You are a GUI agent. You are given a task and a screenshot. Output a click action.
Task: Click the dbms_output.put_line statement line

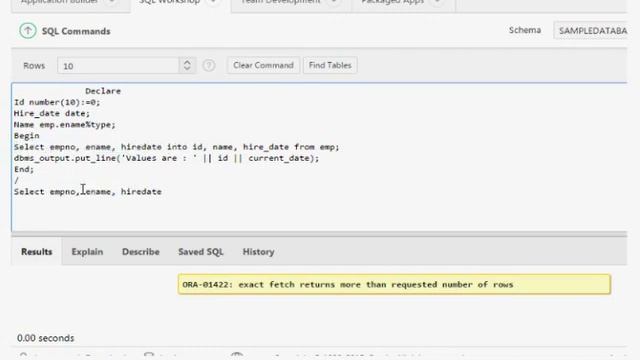pyautogui.click(x=166, y=158)
